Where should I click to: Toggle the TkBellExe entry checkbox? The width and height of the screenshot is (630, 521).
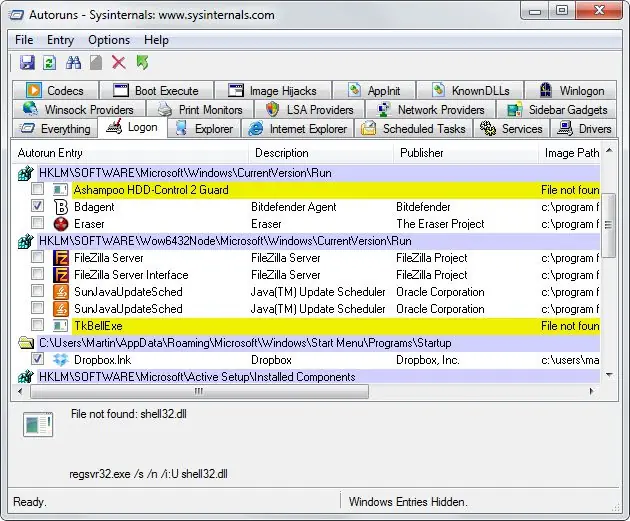pyautogui.click(x=37, y=326)
